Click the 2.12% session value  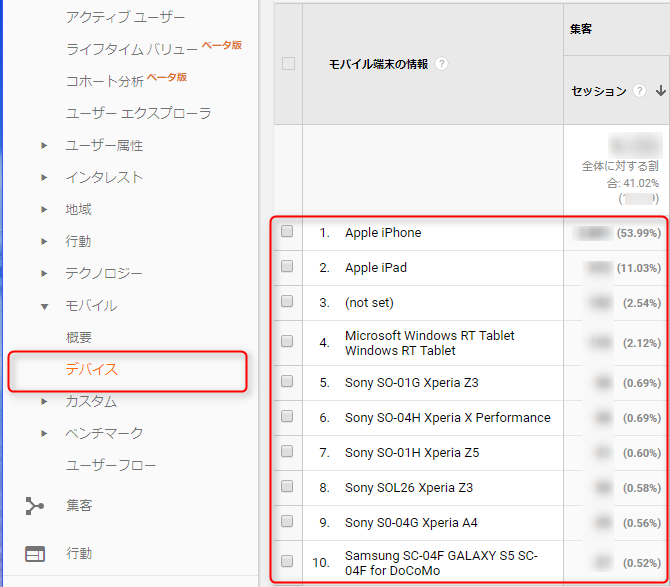642,343
